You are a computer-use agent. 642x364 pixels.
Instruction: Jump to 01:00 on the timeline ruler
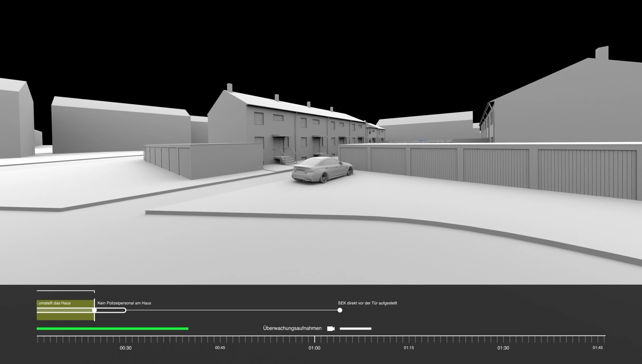coord(314,340)
